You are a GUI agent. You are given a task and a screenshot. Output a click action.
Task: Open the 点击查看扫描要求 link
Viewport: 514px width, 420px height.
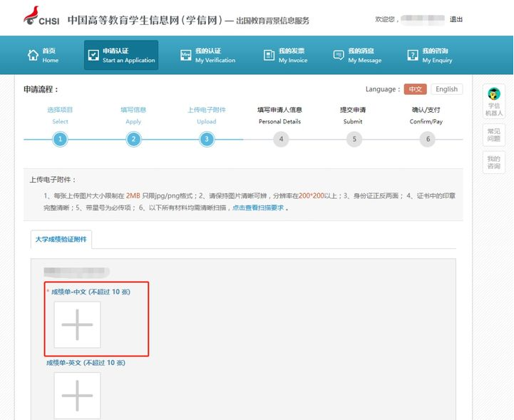pos(258,208)
